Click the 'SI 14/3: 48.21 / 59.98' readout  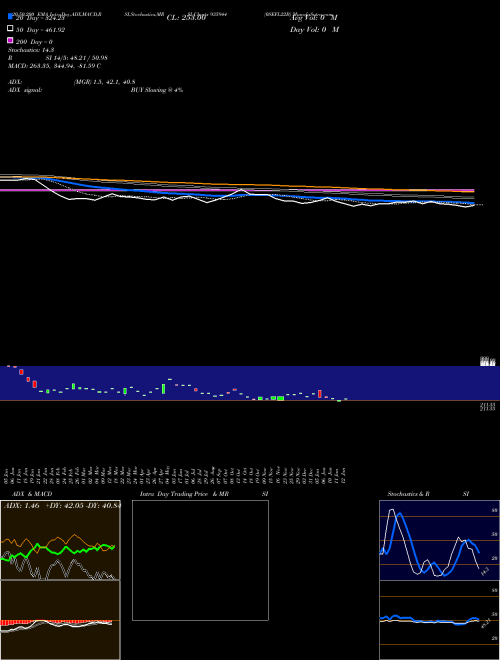click(x=77, y=58)
